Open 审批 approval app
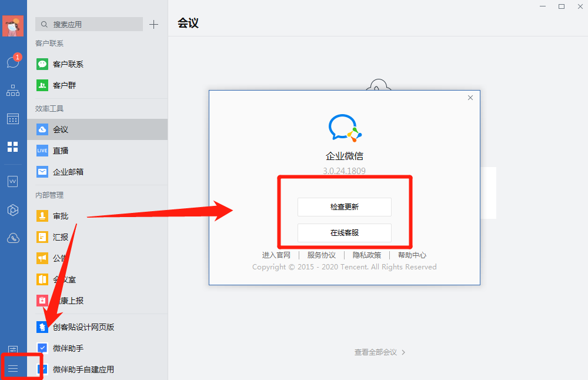Viewport: 588px width, 380px height. pos(98,216)
